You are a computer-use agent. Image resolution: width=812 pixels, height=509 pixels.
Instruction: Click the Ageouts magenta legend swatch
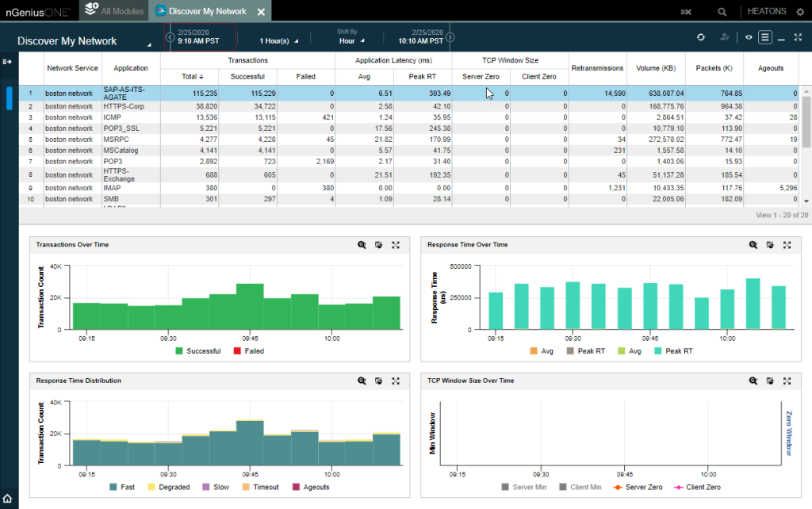(297, 488)
